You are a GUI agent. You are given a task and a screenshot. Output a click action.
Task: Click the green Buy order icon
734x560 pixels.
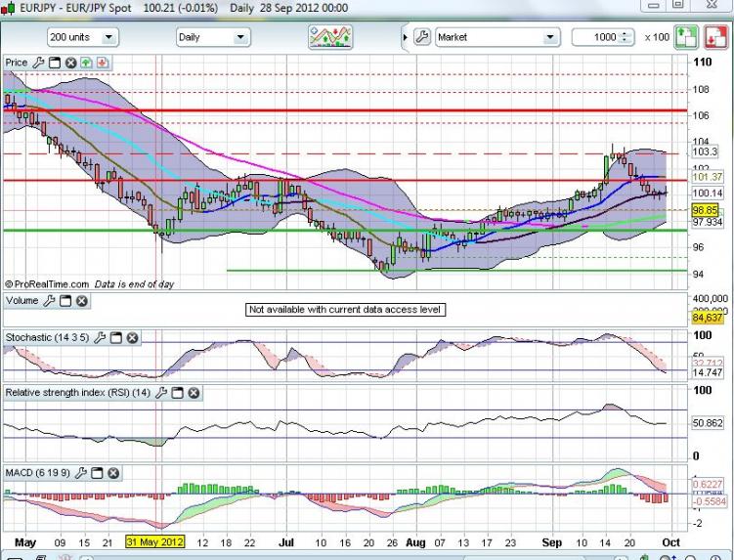pyautogui.click(x=685, y=37)
